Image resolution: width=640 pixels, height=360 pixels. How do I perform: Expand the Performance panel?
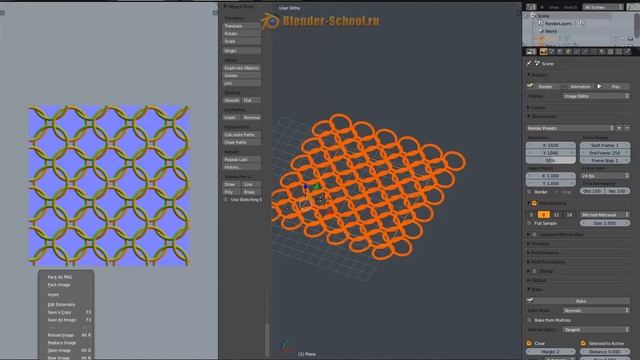pos(543,253)
